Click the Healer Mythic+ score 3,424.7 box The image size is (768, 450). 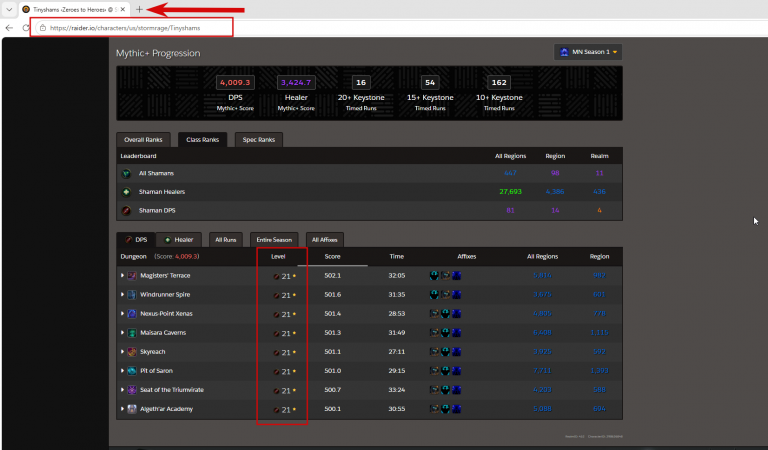point(296,82)
